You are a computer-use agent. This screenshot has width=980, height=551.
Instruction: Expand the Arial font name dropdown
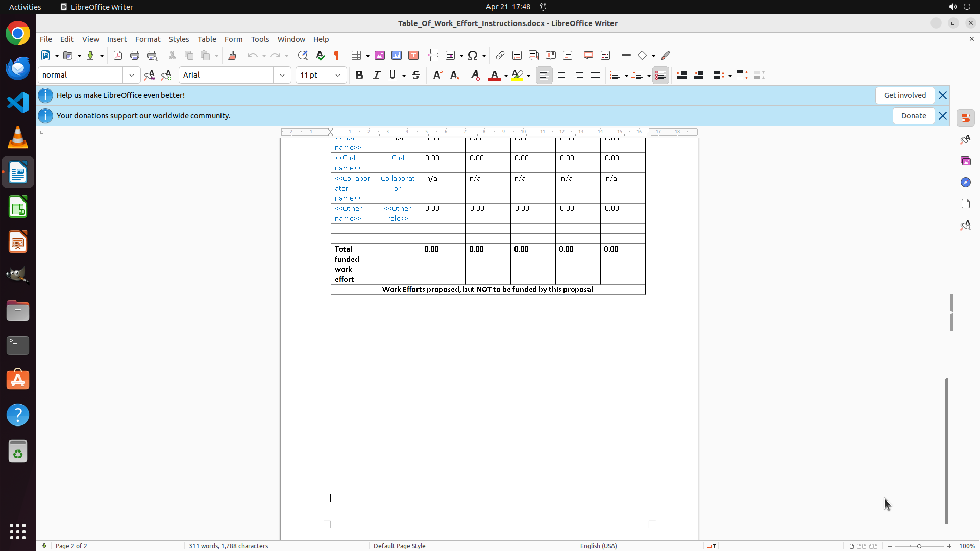pos(282,76)
